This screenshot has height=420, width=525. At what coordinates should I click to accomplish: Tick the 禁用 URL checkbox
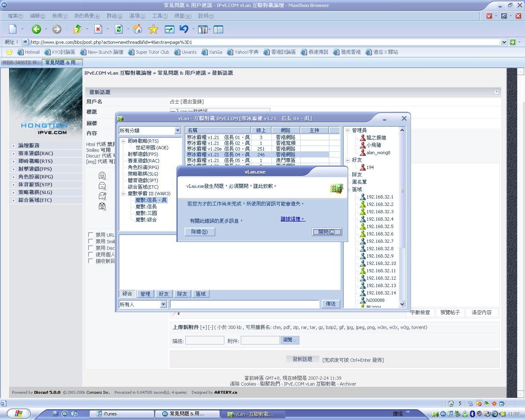click(x=91, y=235)
